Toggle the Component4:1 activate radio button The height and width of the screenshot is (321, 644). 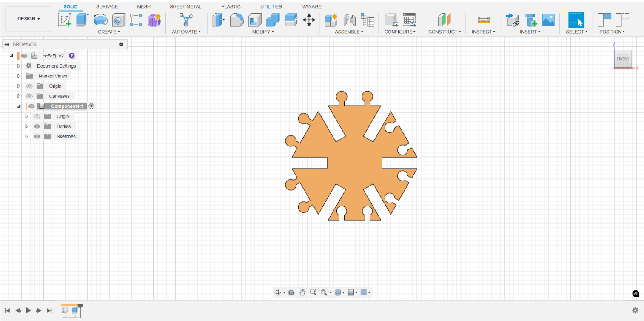click(x=91, y=106)
